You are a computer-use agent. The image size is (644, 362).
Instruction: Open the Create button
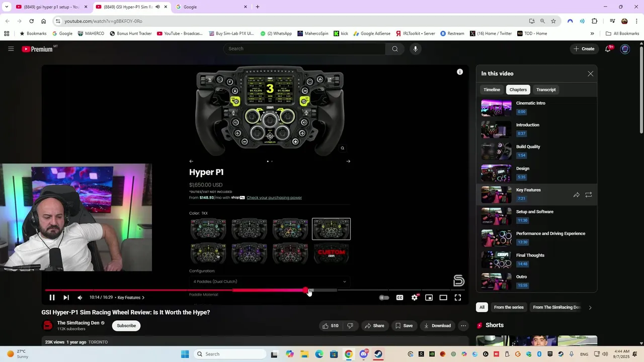pos(584,49)
